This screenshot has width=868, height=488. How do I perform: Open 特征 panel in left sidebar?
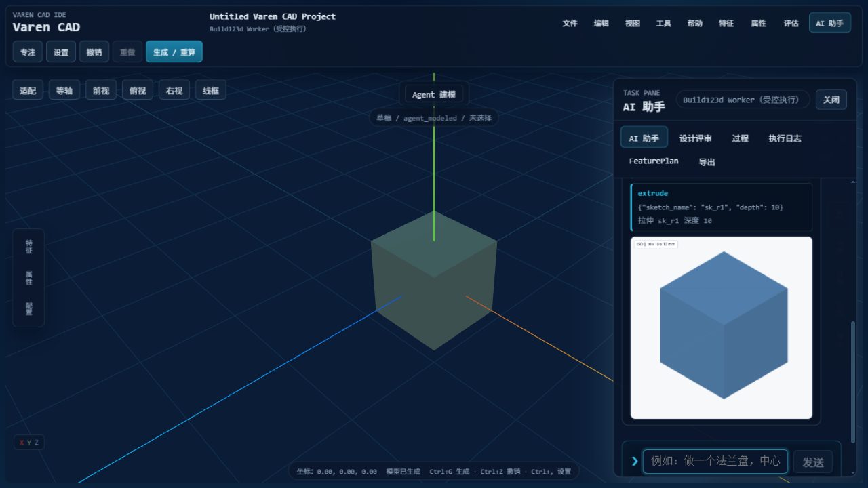tap(28, 247)
